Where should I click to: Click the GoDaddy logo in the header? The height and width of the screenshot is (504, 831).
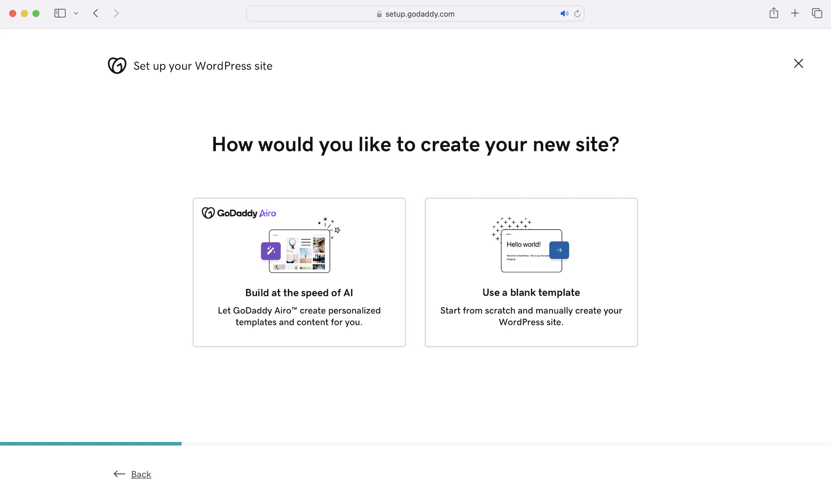tap(117, 66)
